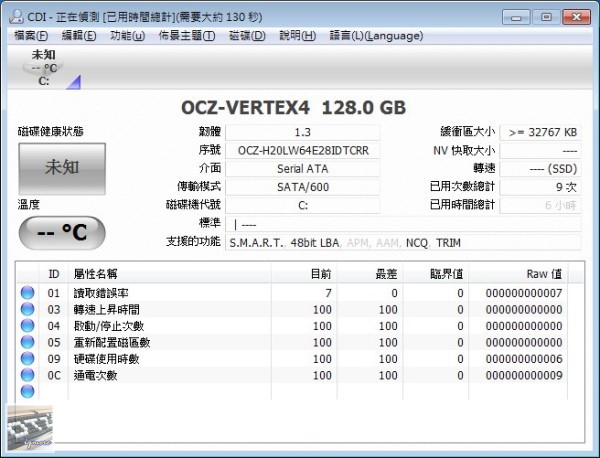Click the 啟動/停止次數 attribute name

click(x=109, y=326)
